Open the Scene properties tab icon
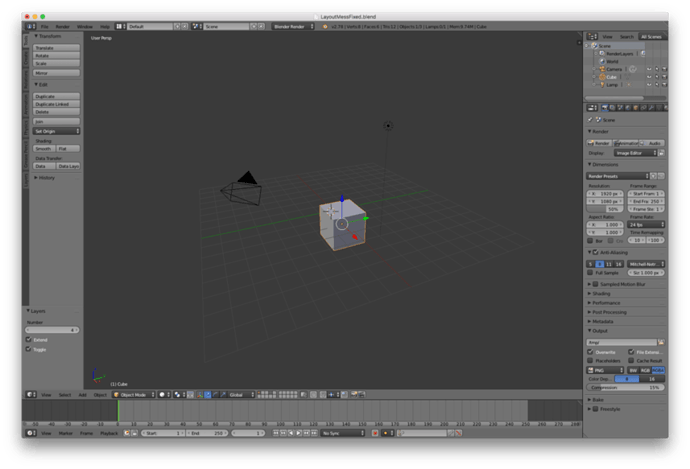Screen dimensions: 690x469 pos(620,108)
